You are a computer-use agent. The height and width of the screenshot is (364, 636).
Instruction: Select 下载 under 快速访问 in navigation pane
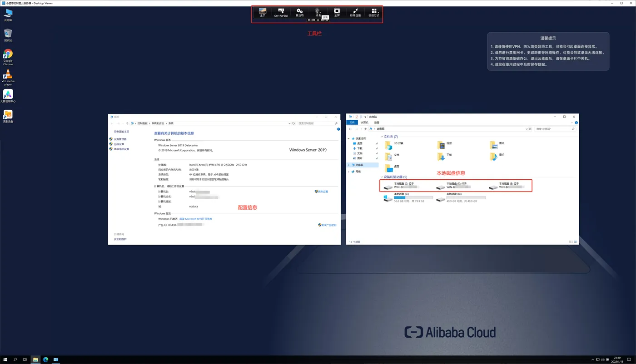click(x=360, y=148)
